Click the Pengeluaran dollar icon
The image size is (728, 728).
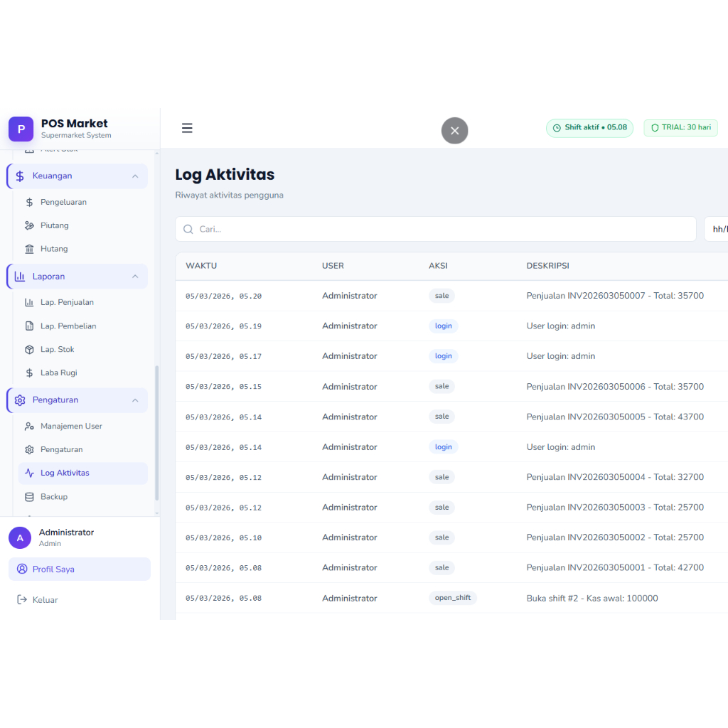(x=29, y=203)
